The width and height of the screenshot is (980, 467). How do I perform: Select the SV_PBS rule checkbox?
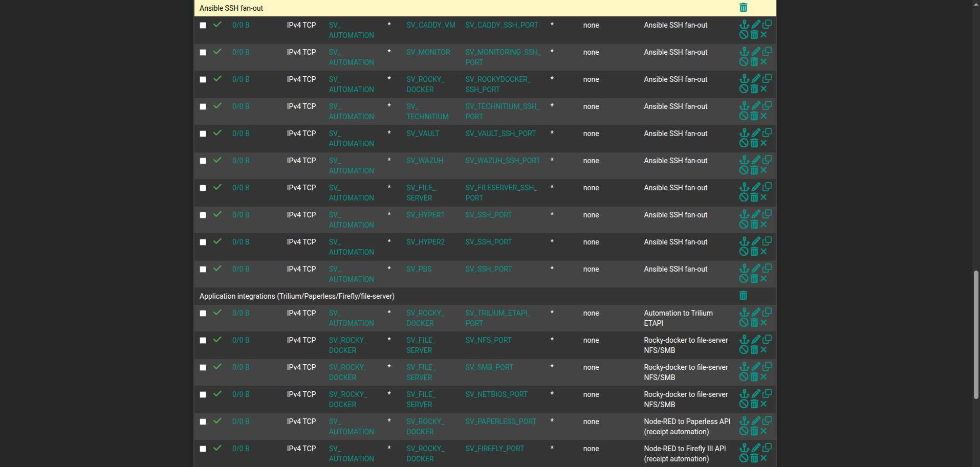coord(203,269)
